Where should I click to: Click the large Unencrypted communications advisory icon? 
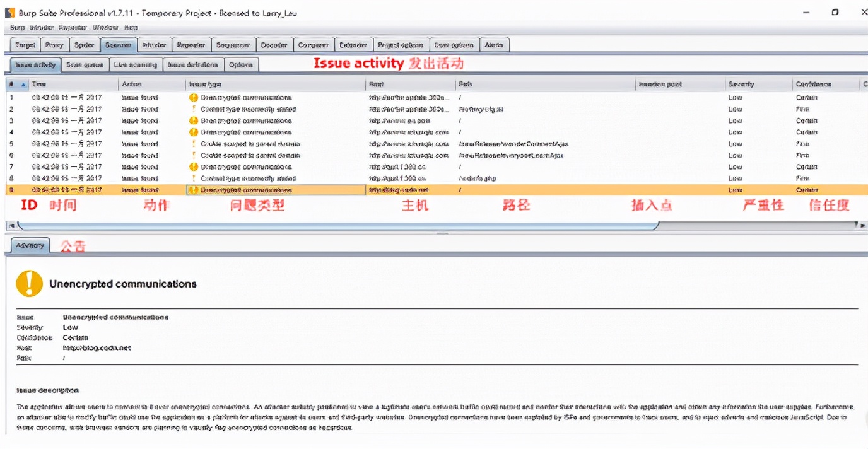pyautogui.click(x=30, y=284)
